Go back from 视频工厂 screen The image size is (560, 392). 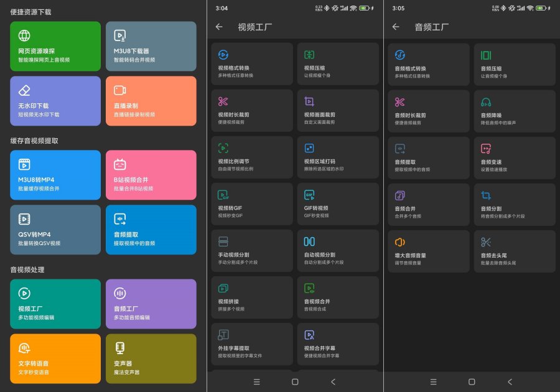(x=219, y=27)
